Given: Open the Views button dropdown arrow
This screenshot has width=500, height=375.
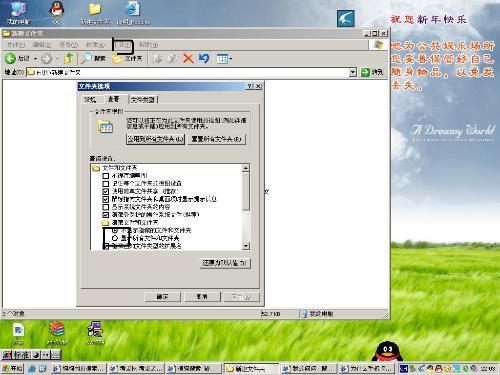Looking at the screenshot, I should point(230,59).
